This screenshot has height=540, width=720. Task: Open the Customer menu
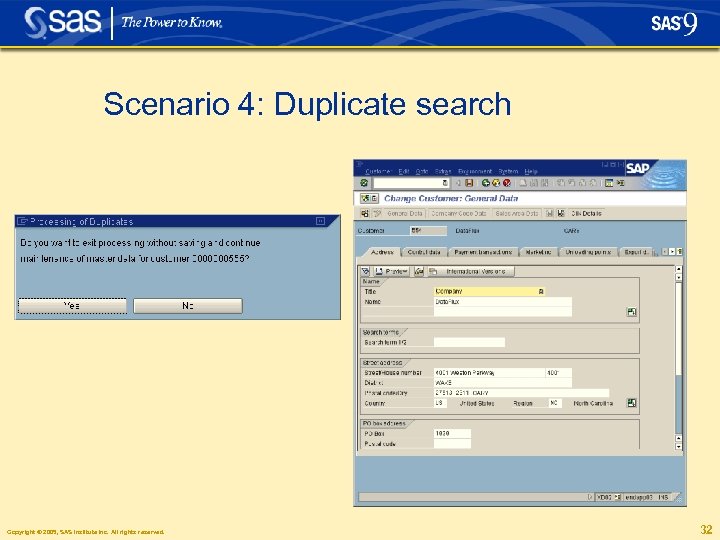click(378, 171)
